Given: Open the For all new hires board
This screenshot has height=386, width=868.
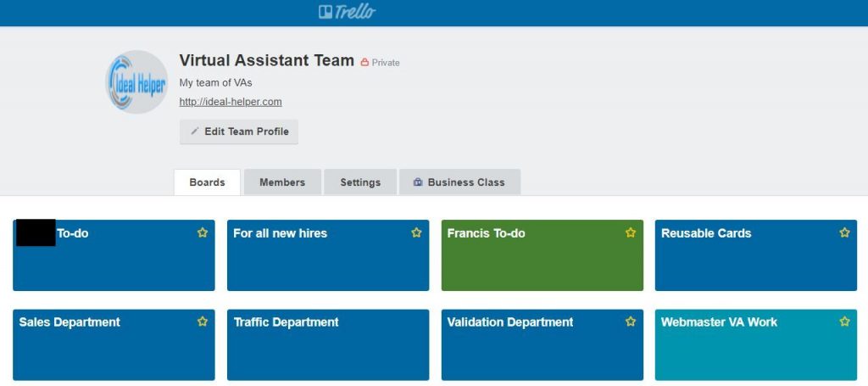Looking at the screenshot, I should click(328, 255).
